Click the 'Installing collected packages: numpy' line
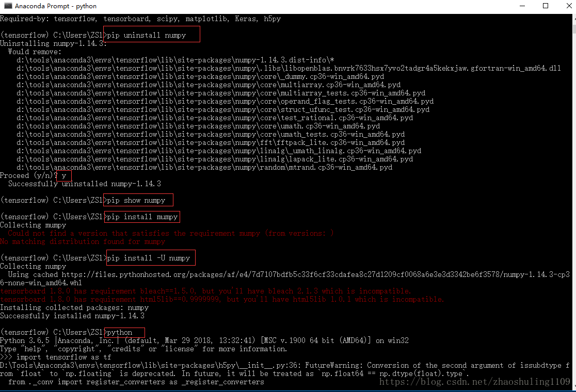This screenshot has height=392, width=576. click(74, 308)
